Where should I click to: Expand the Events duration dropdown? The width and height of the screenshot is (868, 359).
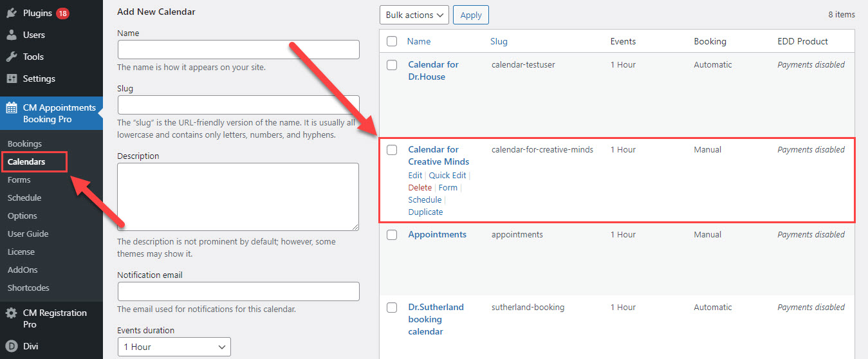pos(174,347)
